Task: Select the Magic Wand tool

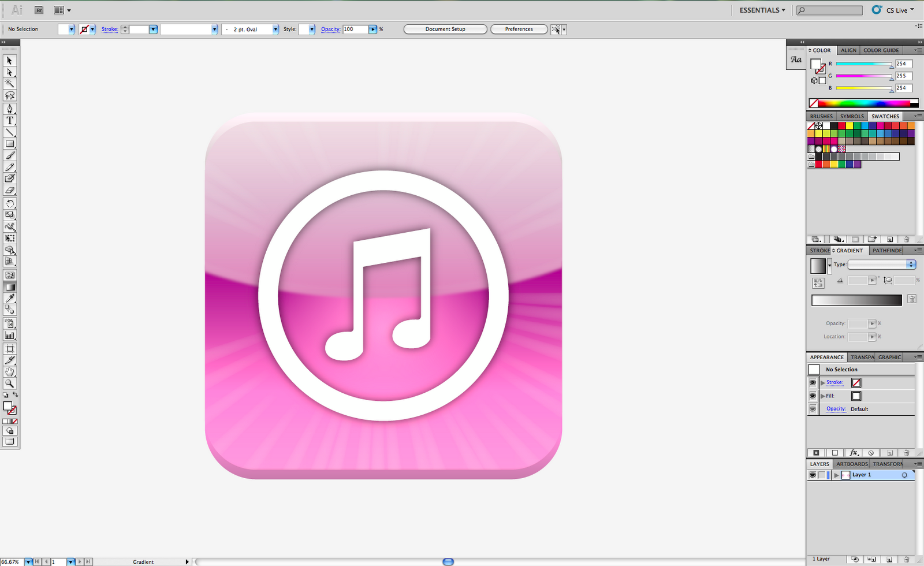Action: (10, 84)
